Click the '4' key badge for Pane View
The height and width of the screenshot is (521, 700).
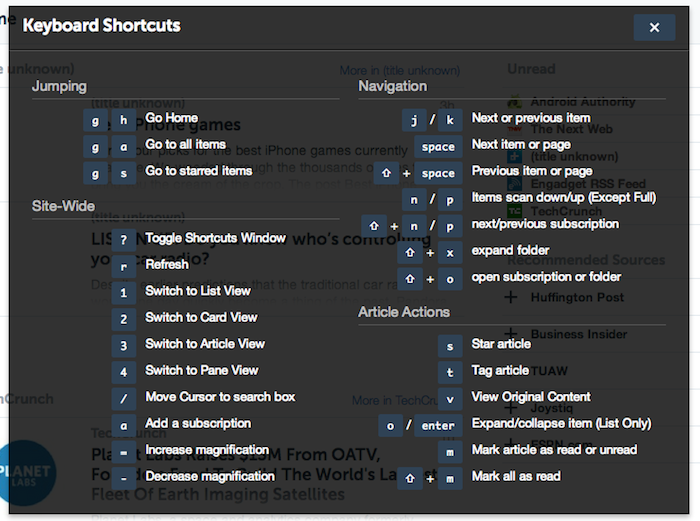pyautogui.click(x=123, y=371)
